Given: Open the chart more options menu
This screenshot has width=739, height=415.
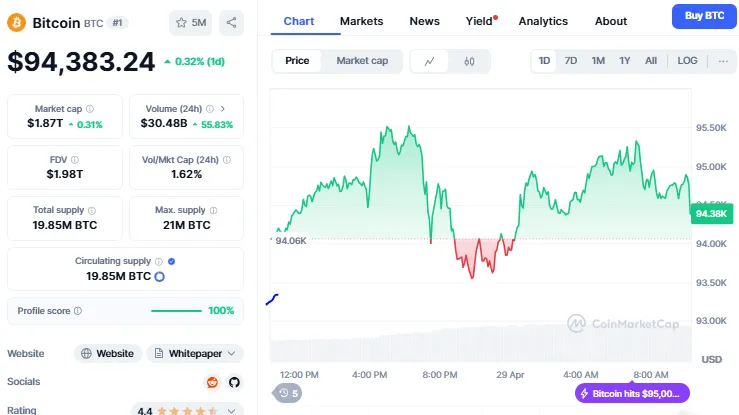Looking at the screenshot, I should [723, 61].
